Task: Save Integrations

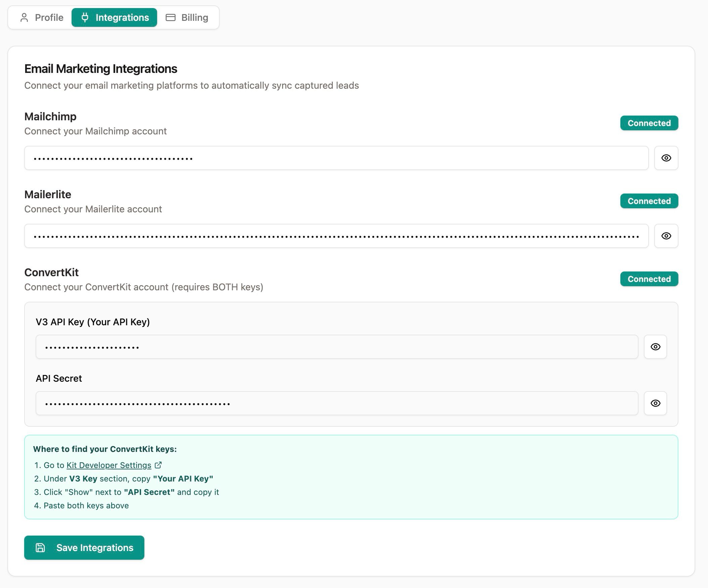Action: (x=84, y=548)
